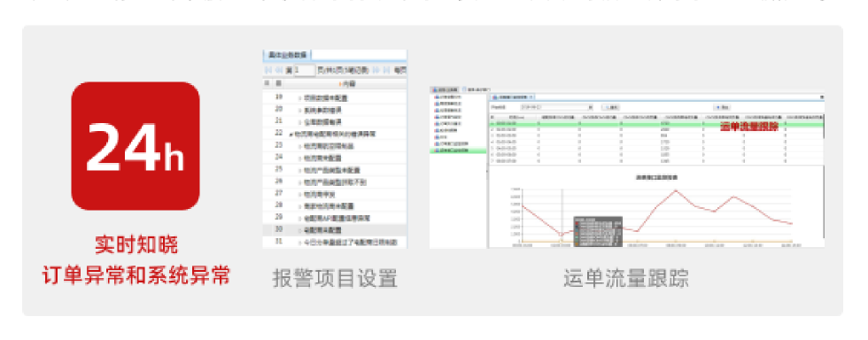Click the next page arrow in alarm pager

coord(376,70)
